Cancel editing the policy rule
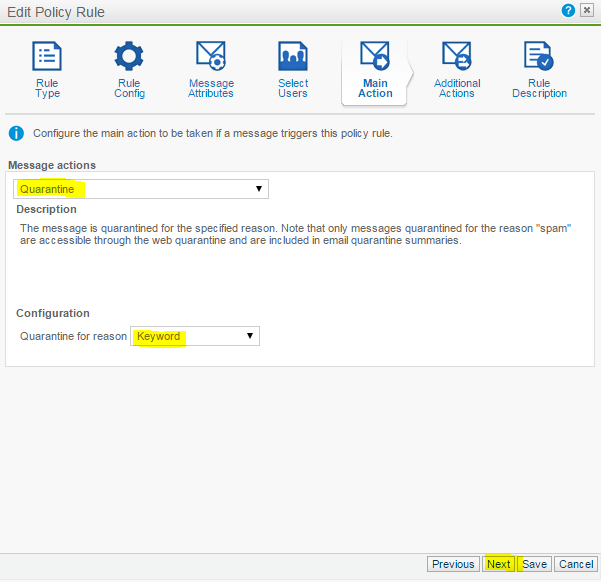This screenshot has height=582, width=601. (x=576, y=564)
